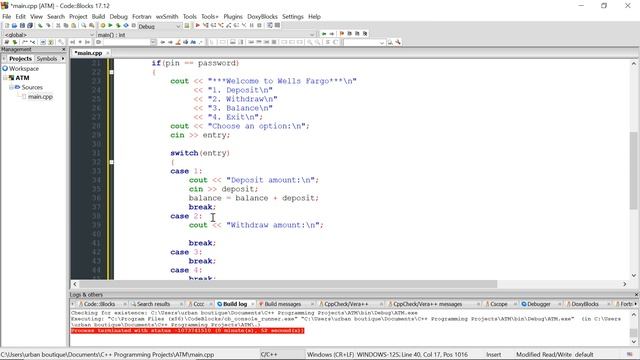The height and width of the screenshot is (360, 640).
Task: Click the Toggle bookmark flag icon
Action: pos(342,34)
